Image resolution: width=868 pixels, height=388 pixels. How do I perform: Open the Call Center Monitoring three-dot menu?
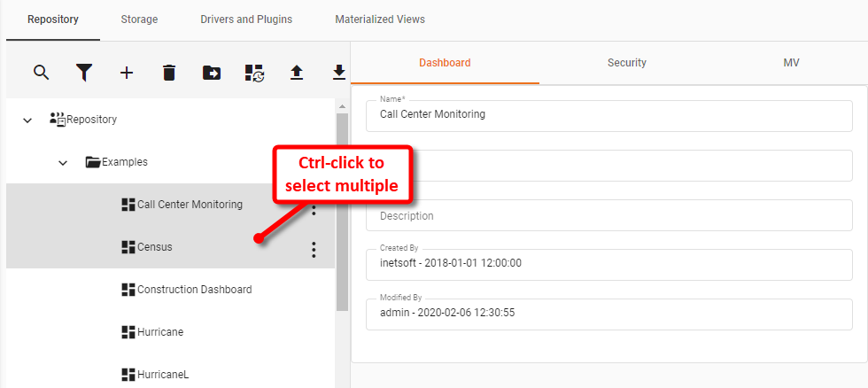[314, 210]
